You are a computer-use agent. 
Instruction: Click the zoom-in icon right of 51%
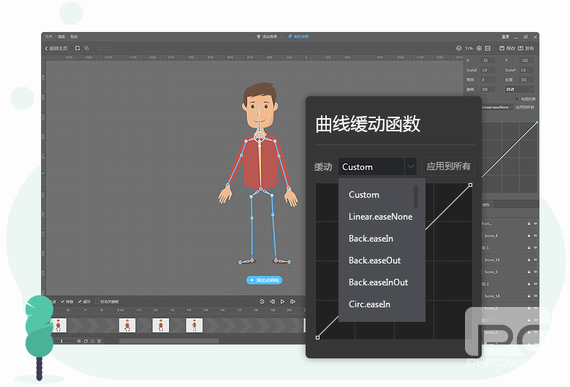[479, 48]
